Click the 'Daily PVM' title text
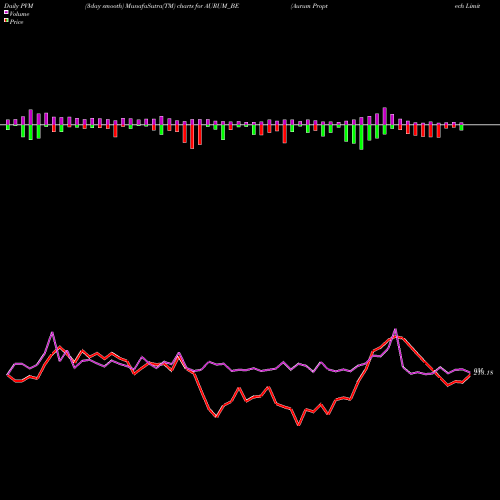The height and width of the screenshot is (500, 500). pos(19,6)
